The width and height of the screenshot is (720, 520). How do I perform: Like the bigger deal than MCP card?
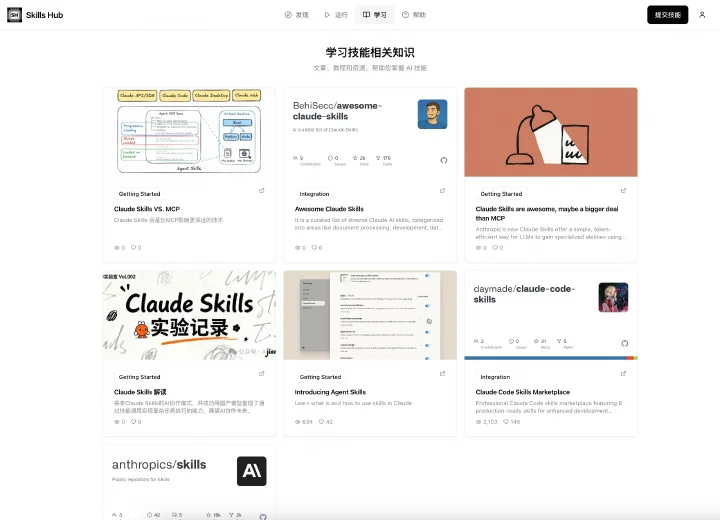click(x=495, y=248)
